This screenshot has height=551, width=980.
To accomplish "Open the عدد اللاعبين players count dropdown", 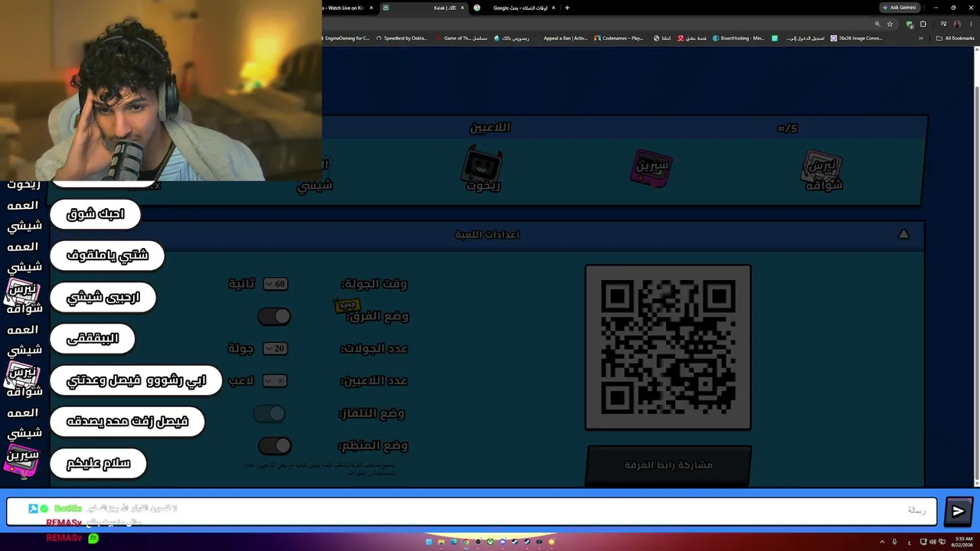I will click(274, 380).
